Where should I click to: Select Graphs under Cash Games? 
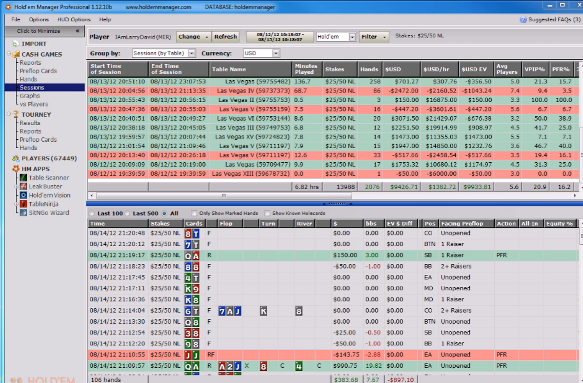pyautogui.click(x=29, y=96)
